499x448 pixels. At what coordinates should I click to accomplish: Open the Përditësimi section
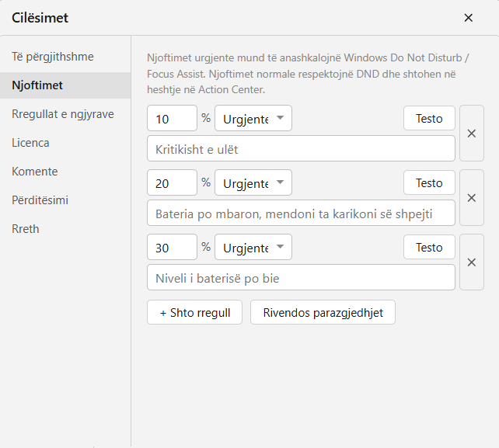[65, 200]
